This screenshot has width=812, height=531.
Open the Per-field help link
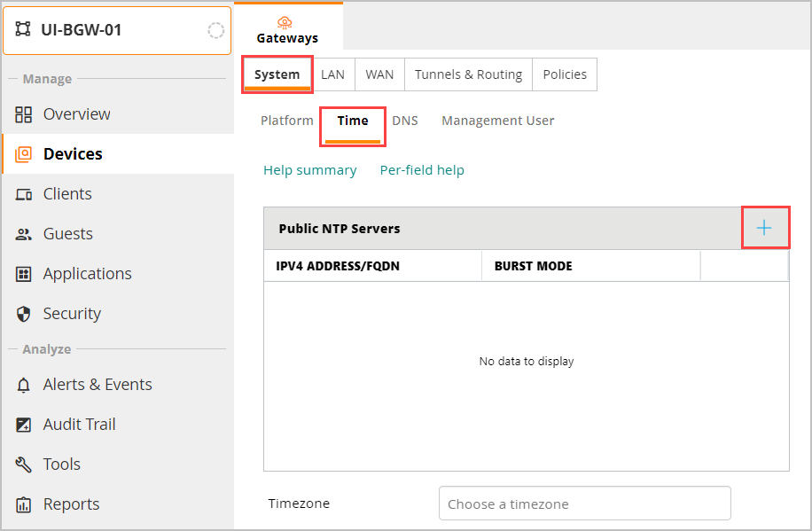422,170
